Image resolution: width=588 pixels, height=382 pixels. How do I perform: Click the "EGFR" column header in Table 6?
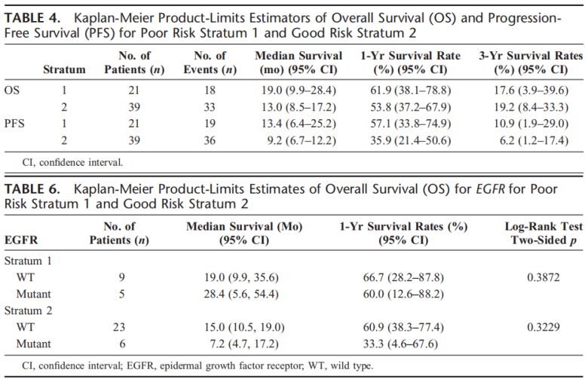point(20,240)
